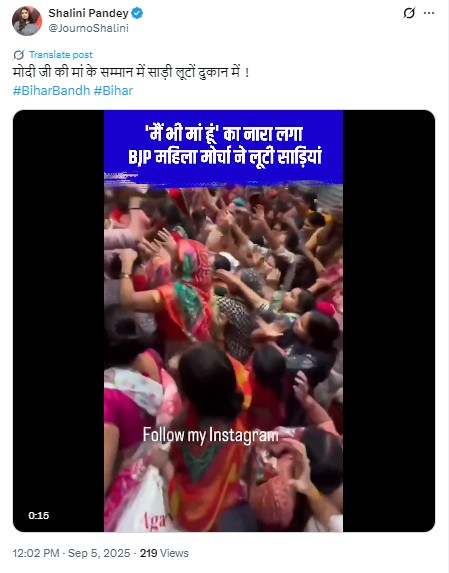Screen dimensions: 449x573
Task: Open the #Bihar hashtag
Action: click(113, 91)
